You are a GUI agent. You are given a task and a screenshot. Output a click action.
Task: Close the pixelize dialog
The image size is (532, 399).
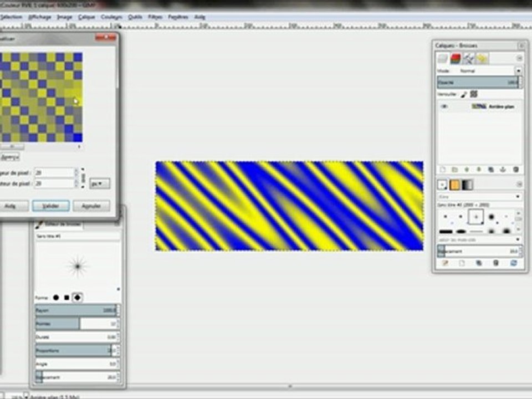click(x=106, y=37)
